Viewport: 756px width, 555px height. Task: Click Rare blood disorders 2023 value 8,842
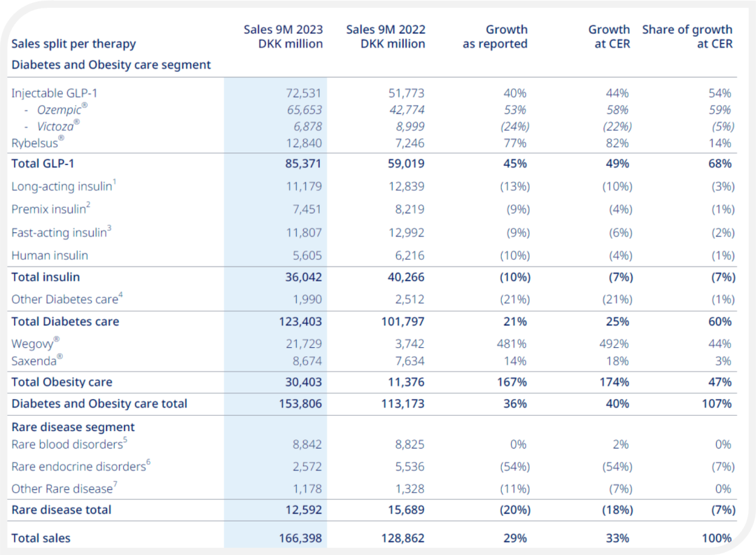coord(307,444)
